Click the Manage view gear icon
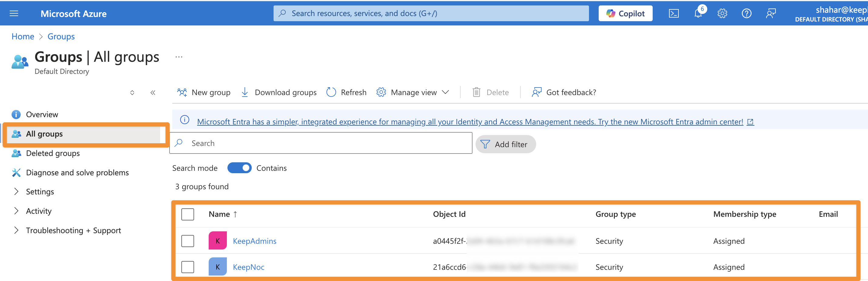The width and height of the screenshot is (868, 281). (x=381, y=92)
